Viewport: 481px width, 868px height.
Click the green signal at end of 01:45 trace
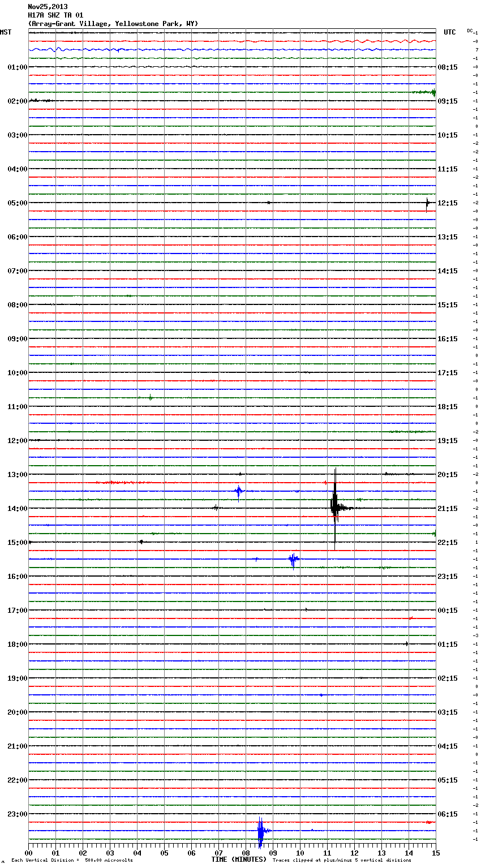tap(425, 92)
